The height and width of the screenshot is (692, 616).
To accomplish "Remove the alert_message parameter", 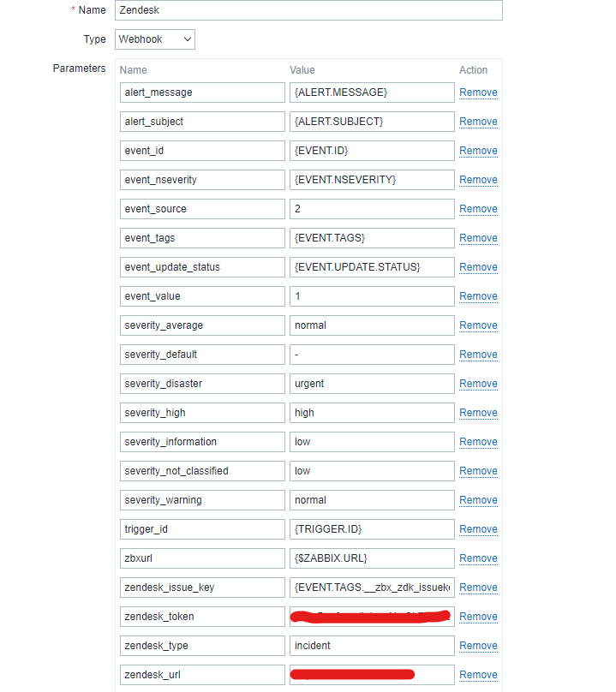I will coord(478,92).
